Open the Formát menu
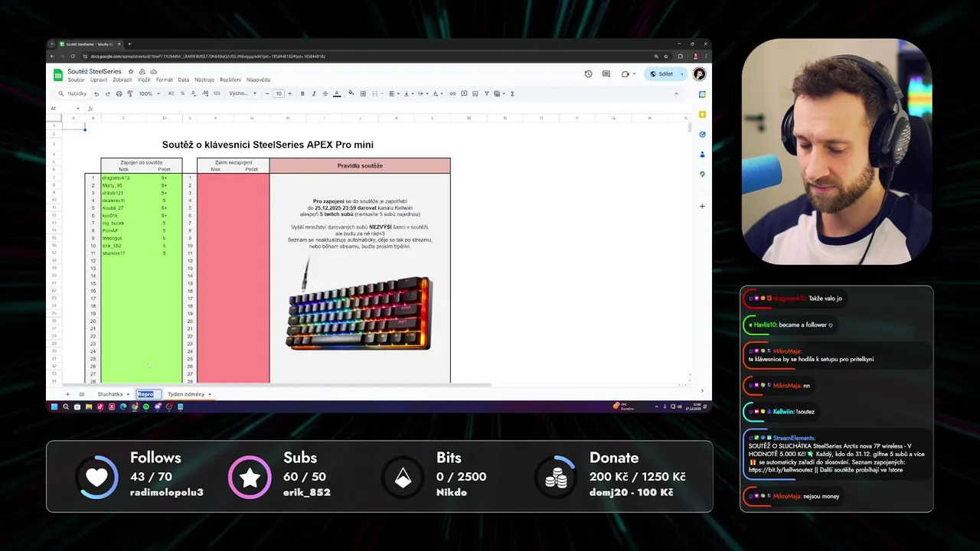The image size is (980, 551). 165,80
